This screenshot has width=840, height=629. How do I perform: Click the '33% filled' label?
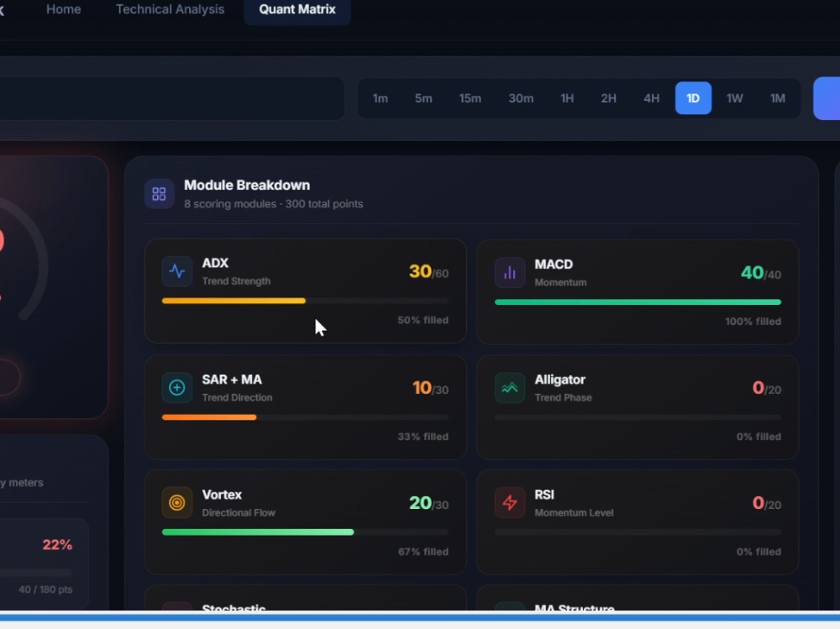click(x=423, y=437)
